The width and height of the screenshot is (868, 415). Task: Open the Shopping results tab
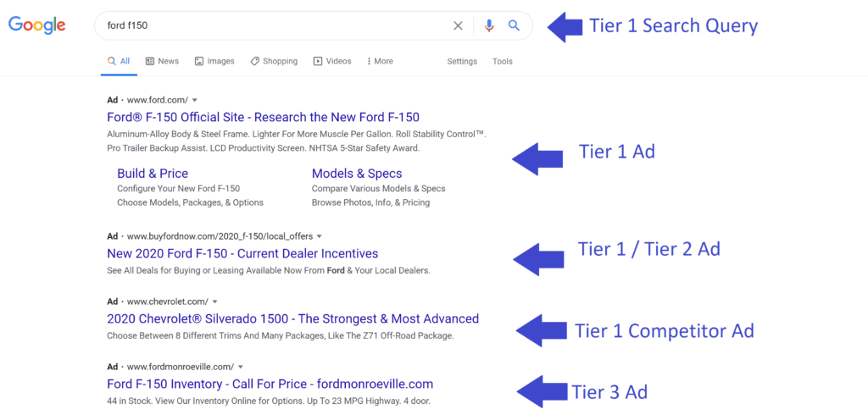click(x=274, y=61)
